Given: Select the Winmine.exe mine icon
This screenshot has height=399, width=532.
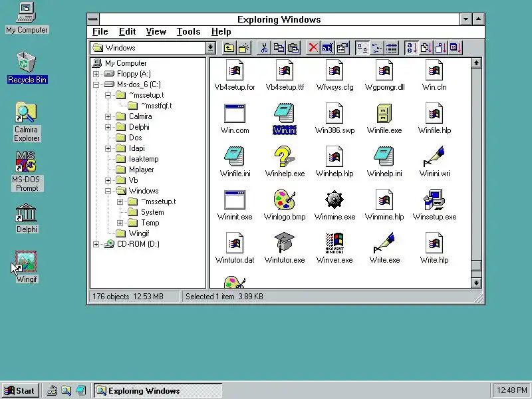Looking at the screenshot, I should [x=334, y=199].
